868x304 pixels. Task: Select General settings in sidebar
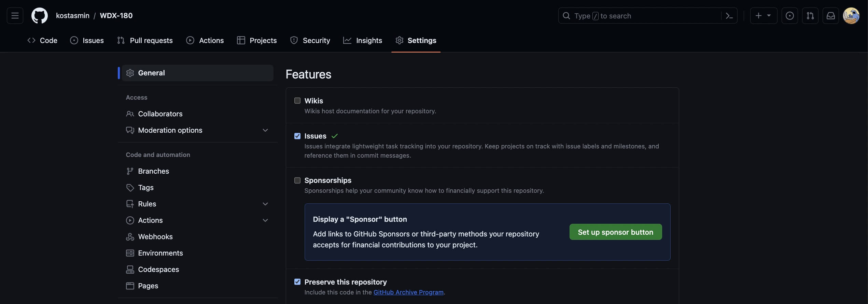coord(198,73)
